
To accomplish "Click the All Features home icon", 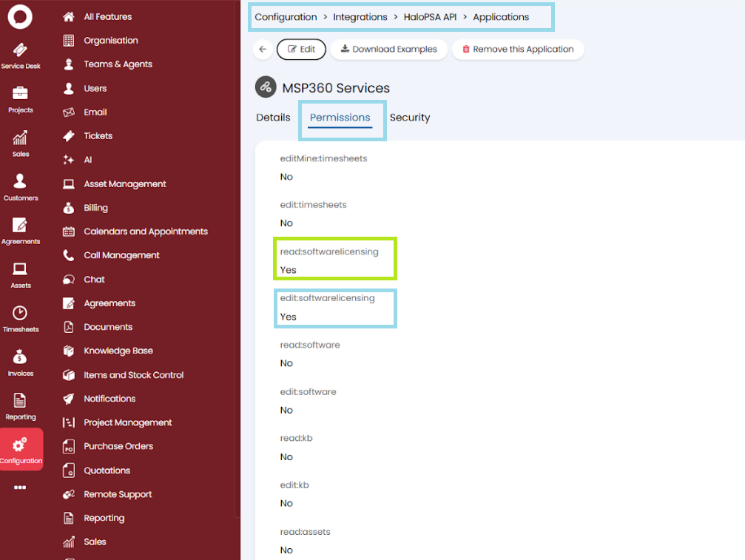I will 68,16.
